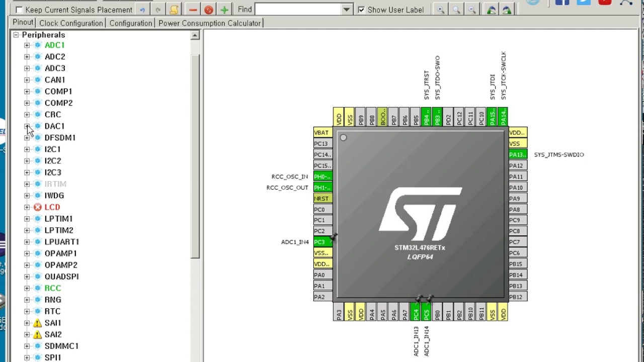This screenshot has height=362, width=644.
Task: Select LPTIM2 in the peripherals list
Action: [59, 230]
